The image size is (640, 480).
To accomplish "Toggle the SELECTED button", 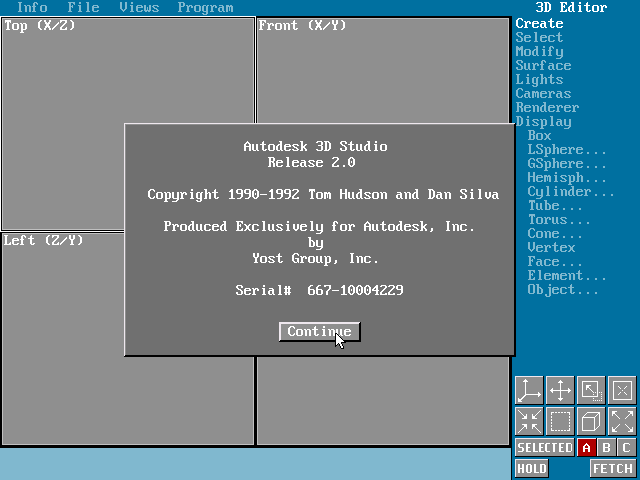I will (x=545, y=448).
